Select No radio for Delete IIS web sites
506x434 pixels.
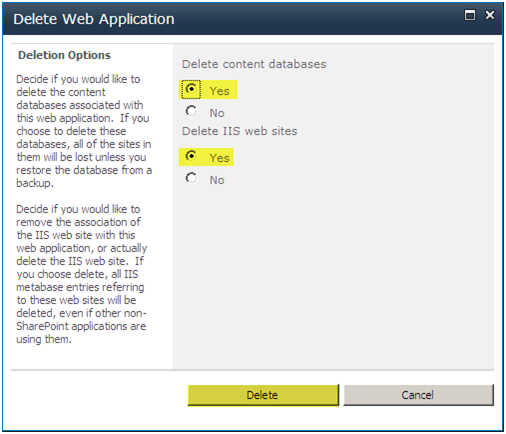point(191,178)
